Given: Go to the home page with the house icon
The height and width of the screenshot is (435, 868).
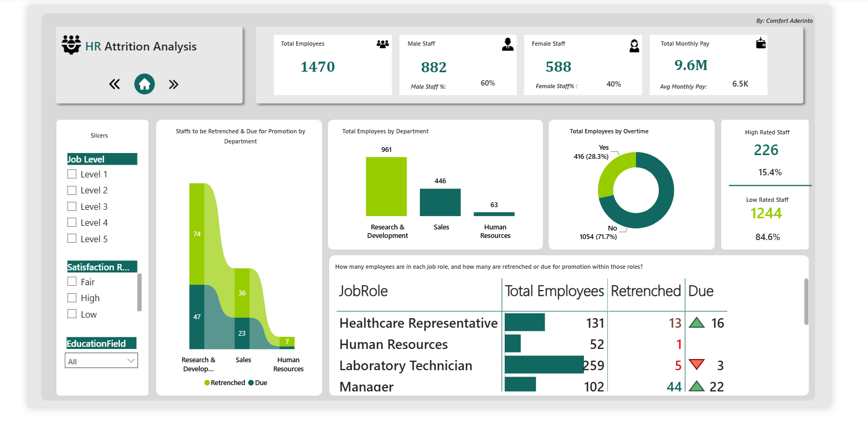Looking at the screenshot, I should click(x=144, y=84).
